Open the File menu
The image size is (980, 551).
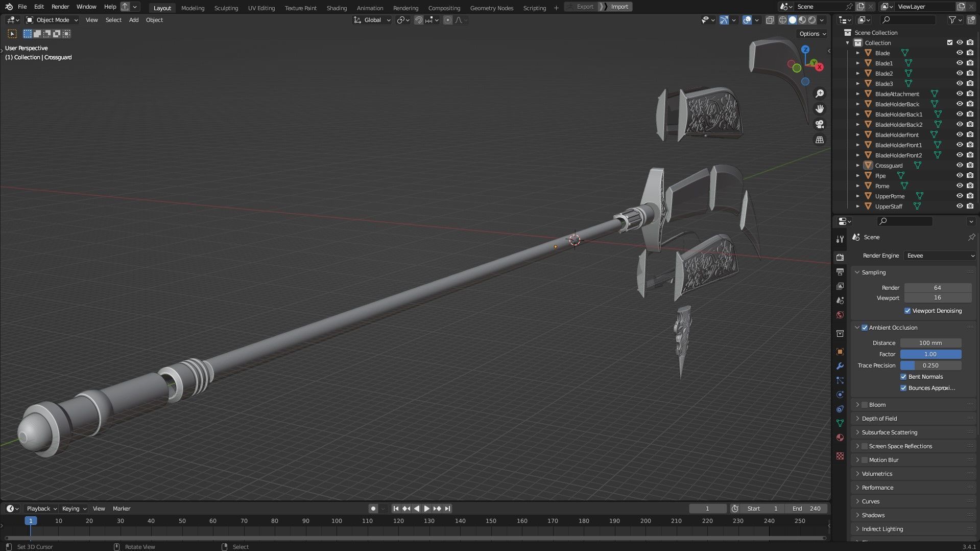click(22, 7)
